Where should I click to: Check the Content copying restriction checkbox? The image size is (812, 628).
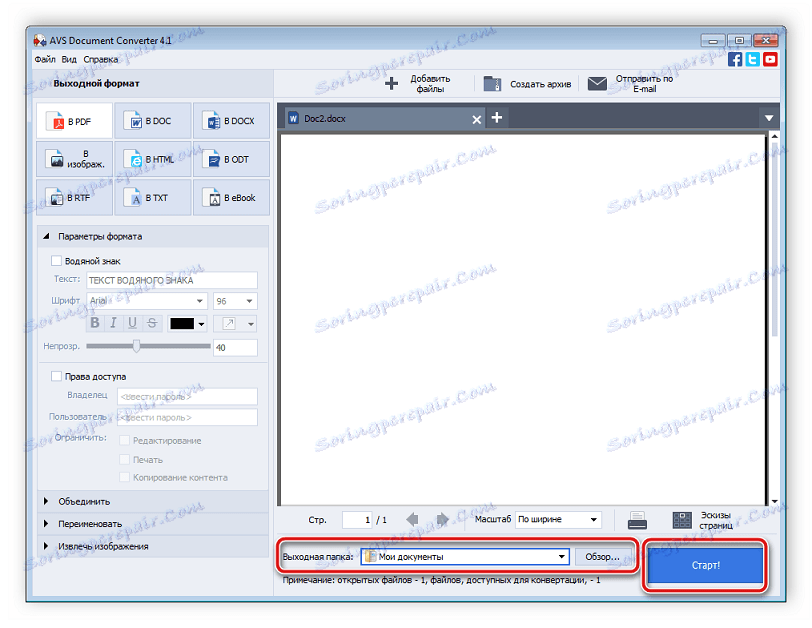124,477
